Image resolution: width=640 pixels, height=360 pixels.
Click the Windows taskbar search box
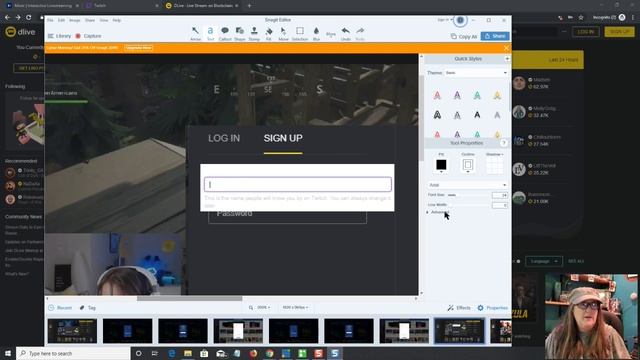pos(73,353)
